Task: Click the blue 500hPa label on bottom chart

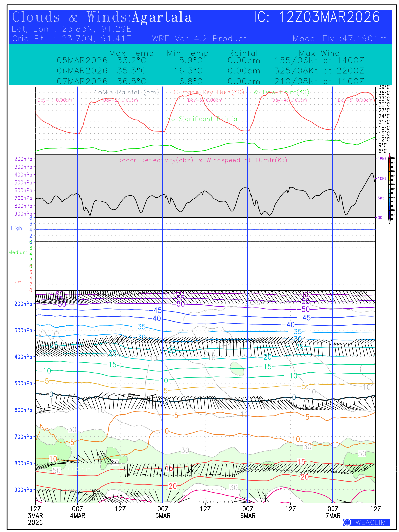Action: tap(23, 383)
